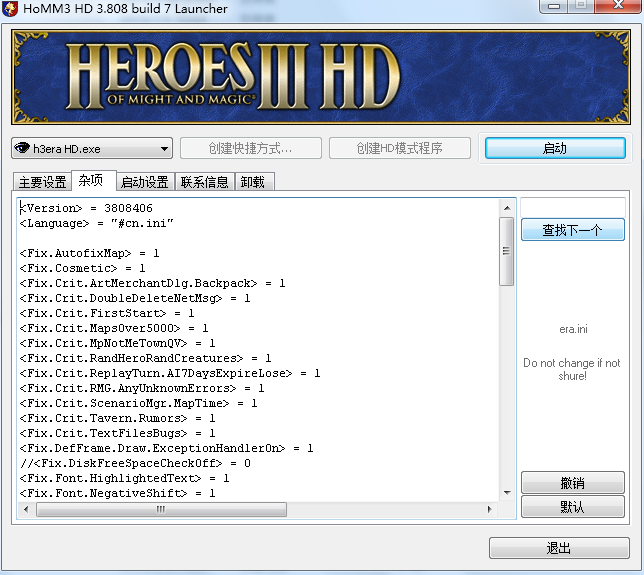Click the <Fix.Crit.MapsOver5000> line
Screen dimensions: 644x575
pyautogui.click(x=114, y=328)
